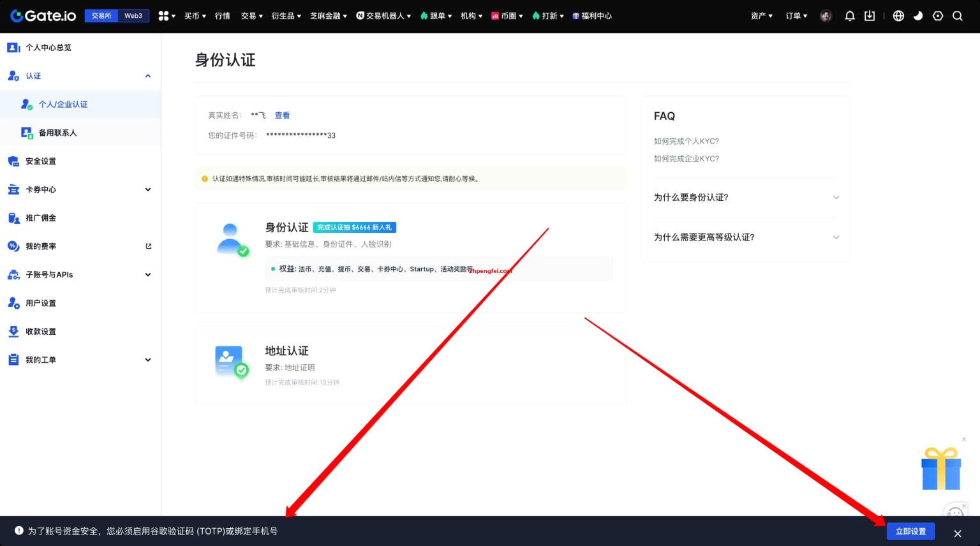Click the notification bell icon
The image size is (980, 546).
pos(849,16)
